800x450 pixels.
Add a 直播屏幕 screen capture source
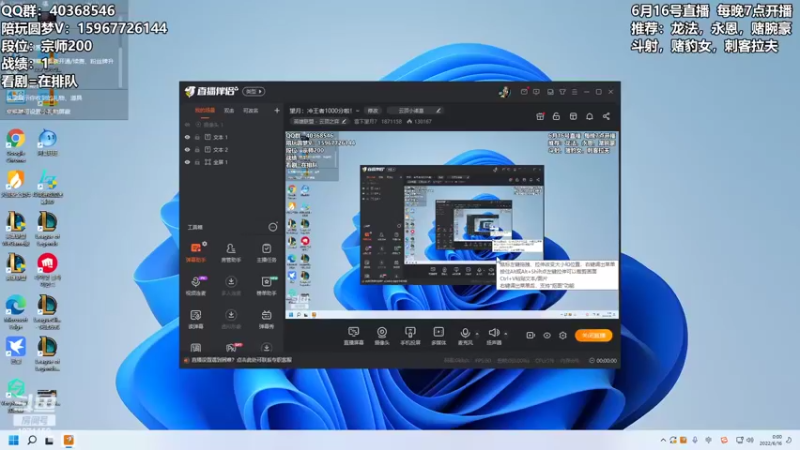[x=353, y=336]
